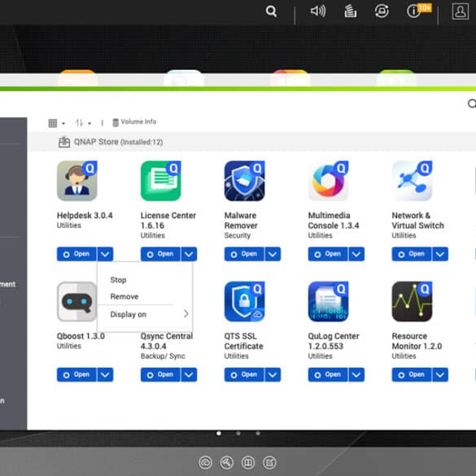Click the Qsync Central 4.3.0.4 title
Screen dimensions: 476x476
tap(167, 341)
